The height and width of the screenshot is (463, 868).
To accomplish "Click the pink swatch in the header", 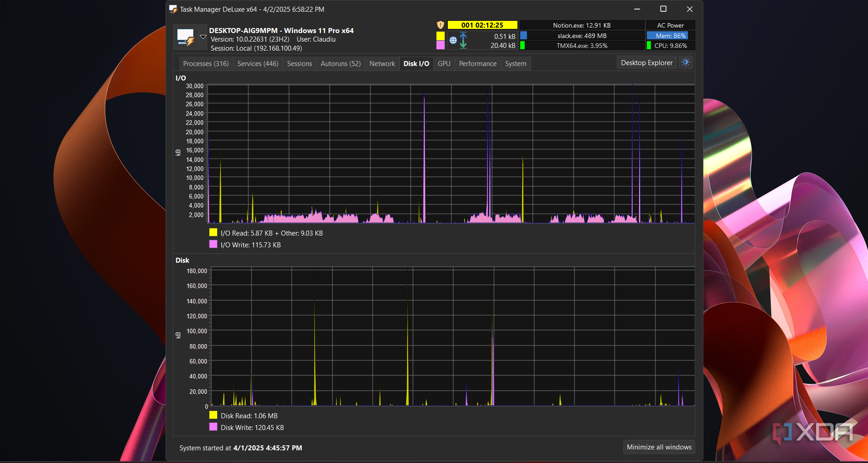I will tap(441, 45).
